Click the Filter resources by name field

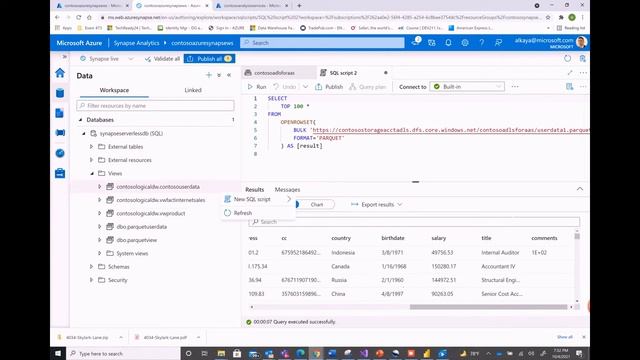156,106
